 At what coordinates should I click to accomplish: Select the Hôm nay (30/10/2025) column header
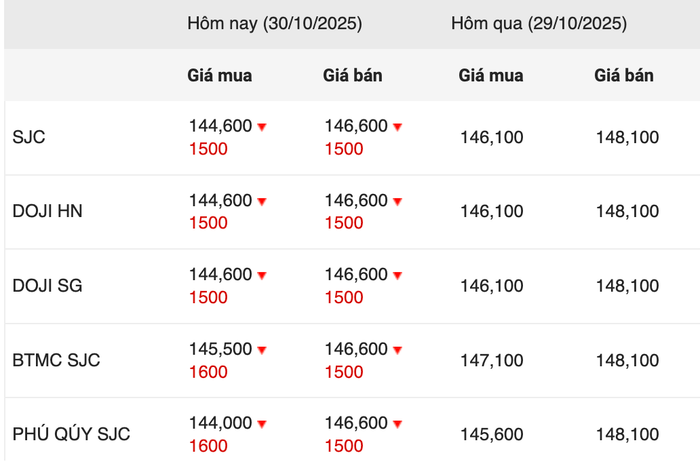click(x=274, y=23)
